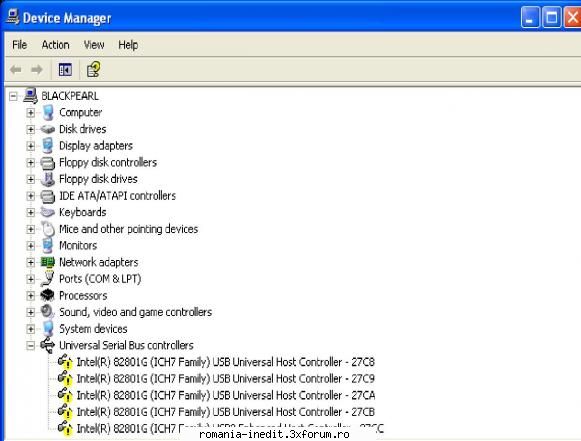Click the BLACKPEARL computer icon
This screenshot has height=441, width=581.
click(30, 96)
